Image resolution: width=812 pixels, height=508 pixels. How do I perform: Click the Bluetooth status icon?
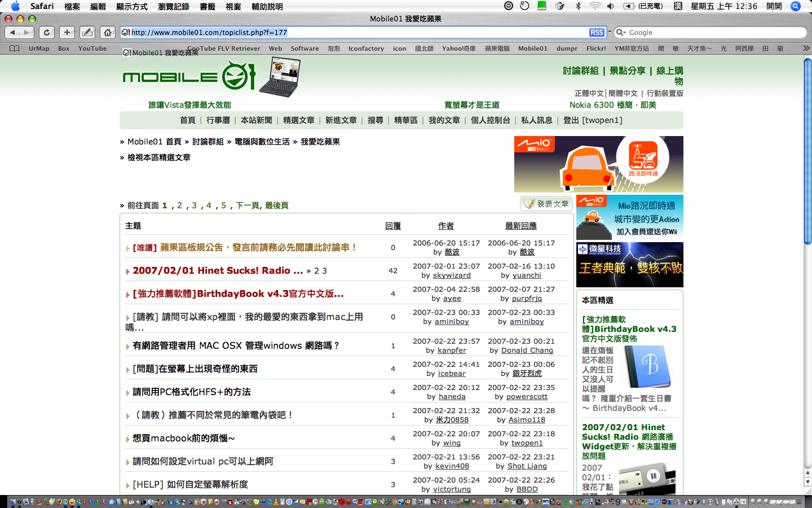click(578, 6)
